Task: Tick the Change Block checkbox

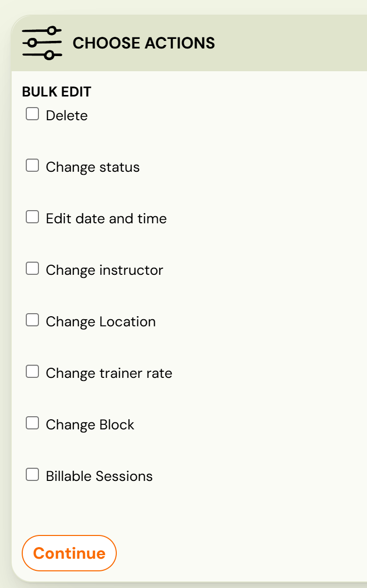Action: (x=32, y=423)
